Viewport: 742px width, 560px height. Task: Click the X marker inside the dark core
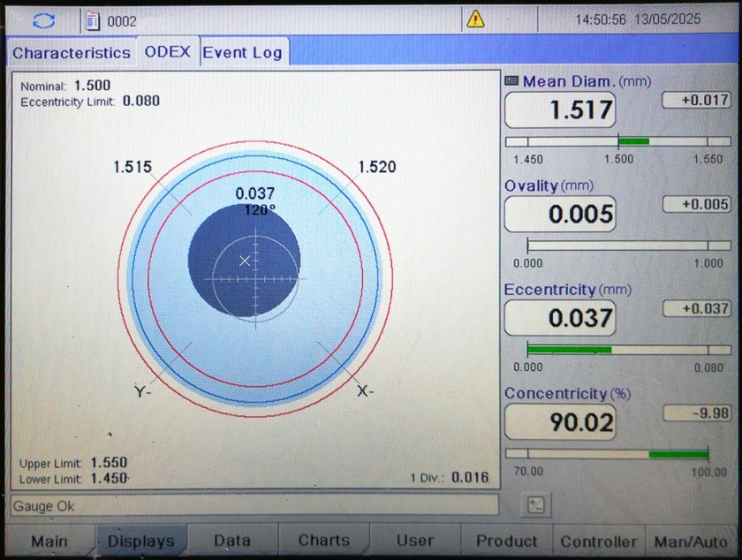(245, 260)
